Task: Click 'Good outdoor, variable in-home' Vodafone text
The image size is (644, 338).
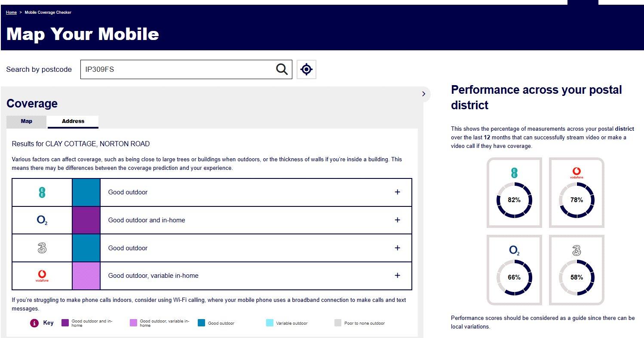Action: point(153,276)
